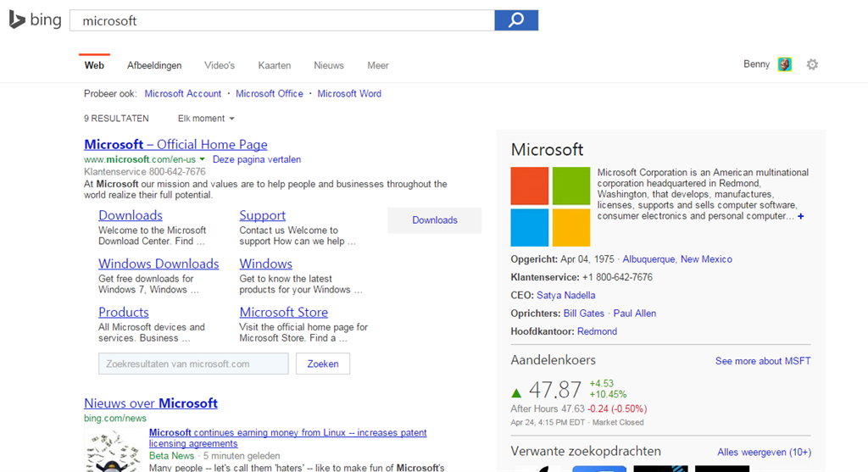Click the magnifier search button
Image resolution: width=868 pixels, height=472 pixels.
coord(516,20)
